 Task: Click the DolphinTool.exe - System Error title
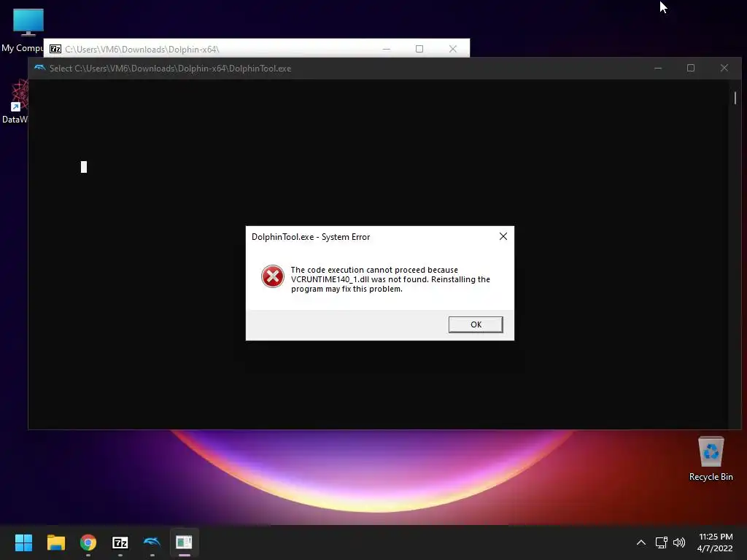311,237
